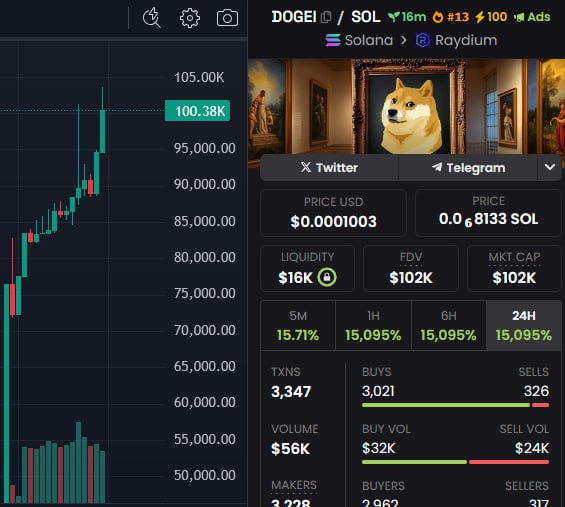Click the SELLS 326 value
The height and width of the screenshot is (507, 565).
[536, 391]
